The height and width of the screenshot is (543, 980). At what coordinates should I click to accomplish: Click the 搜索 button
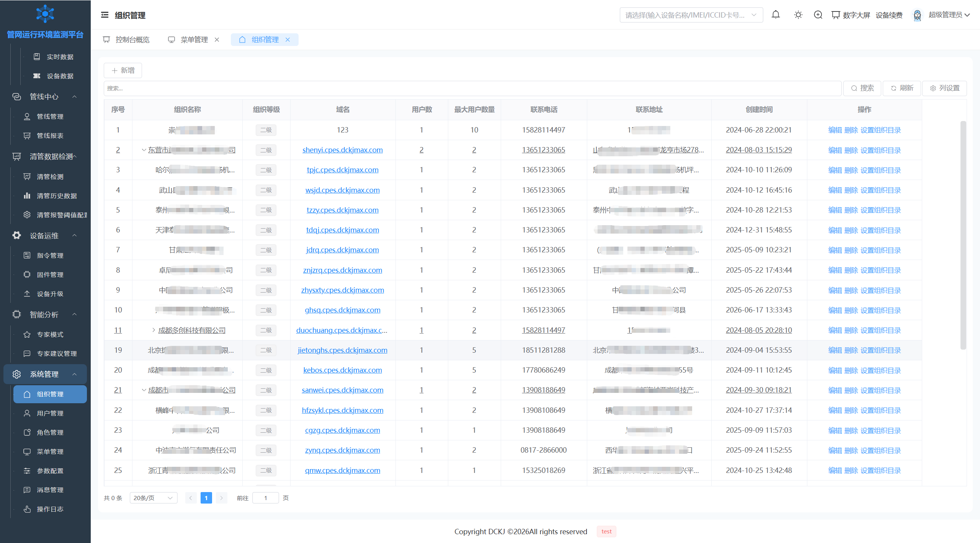pos(862,88)
